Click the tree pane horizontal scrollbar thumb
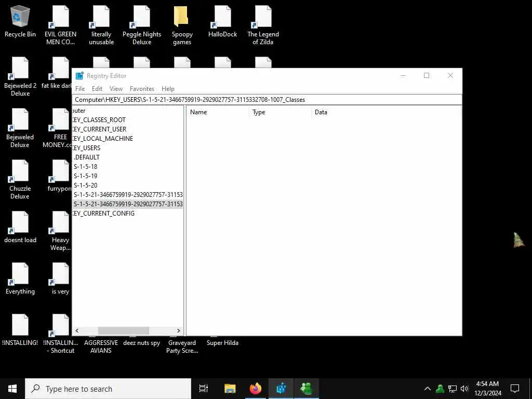Screen dimensions: 532x399 pos(124,330)
